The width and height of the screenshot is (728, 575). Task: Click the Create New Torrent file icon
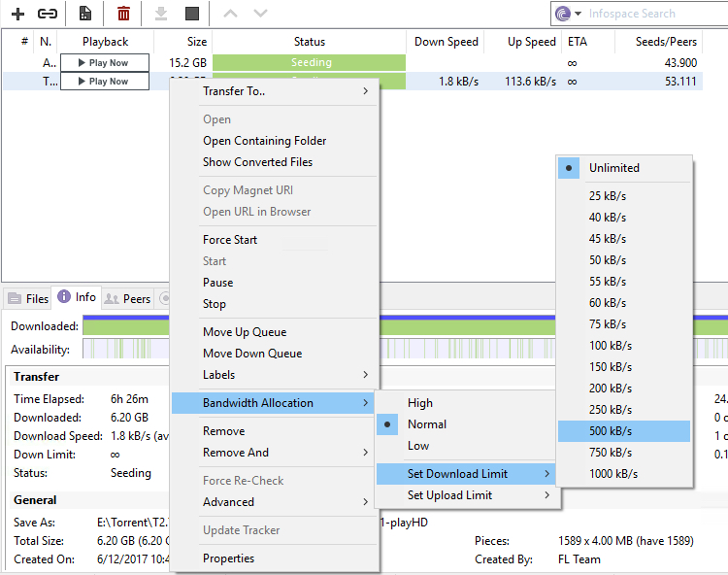click(x=86, y=14)
